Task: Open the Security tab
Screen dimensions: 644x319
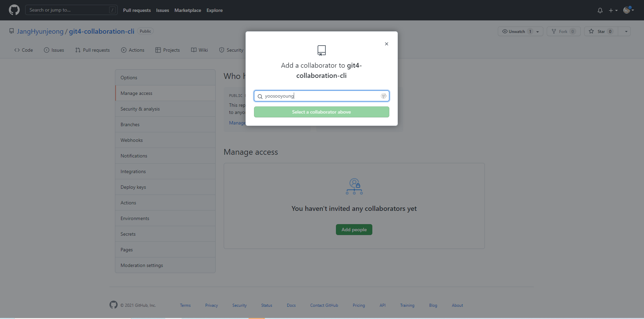Action: click(x=232, y=50)
